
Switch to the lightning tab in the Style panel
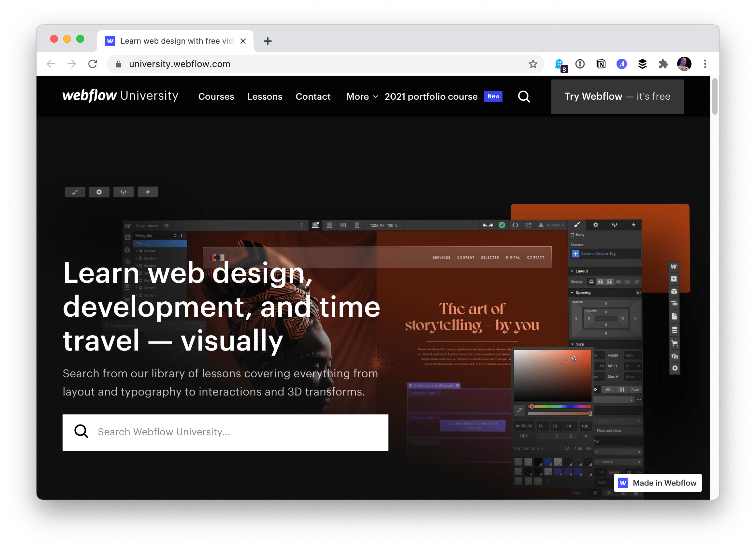point(633,225)
